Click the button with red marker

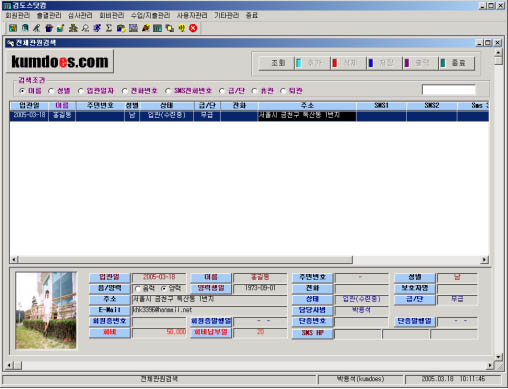349,63
